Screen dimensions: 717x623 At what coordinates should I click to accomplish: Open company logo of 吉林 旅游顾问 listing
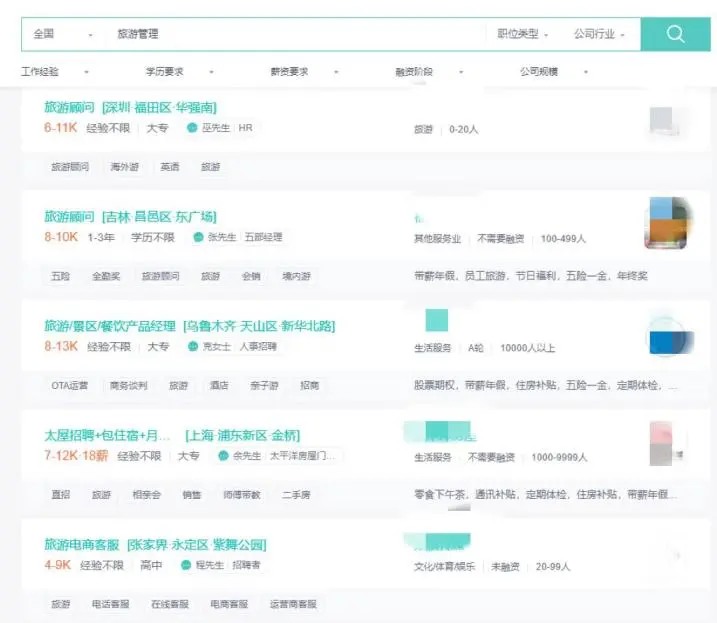(x=670, y=223)
